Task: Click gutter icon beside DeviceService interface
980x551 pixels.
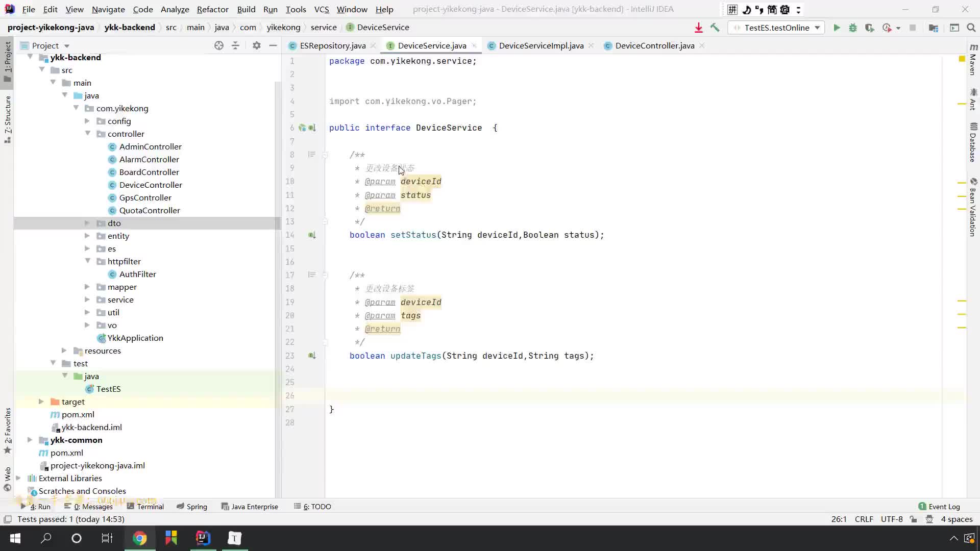Action: (312, 128)
